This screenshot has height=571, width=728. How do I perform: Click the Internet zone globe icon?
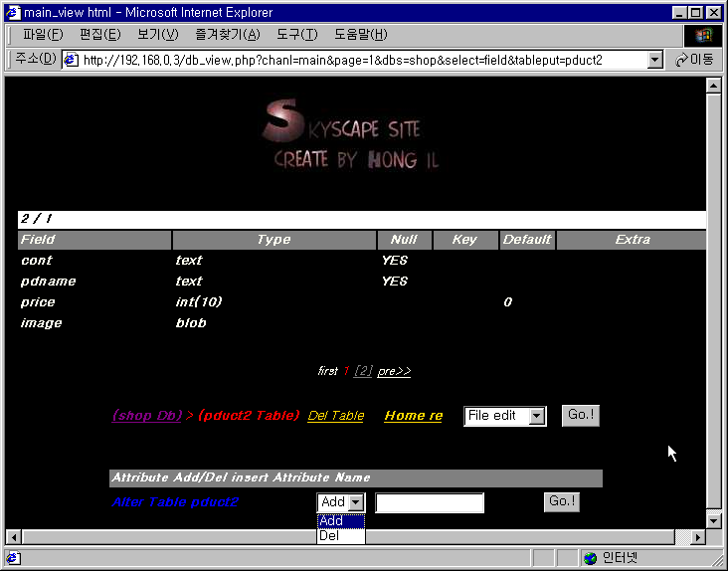tap(590, 558)
